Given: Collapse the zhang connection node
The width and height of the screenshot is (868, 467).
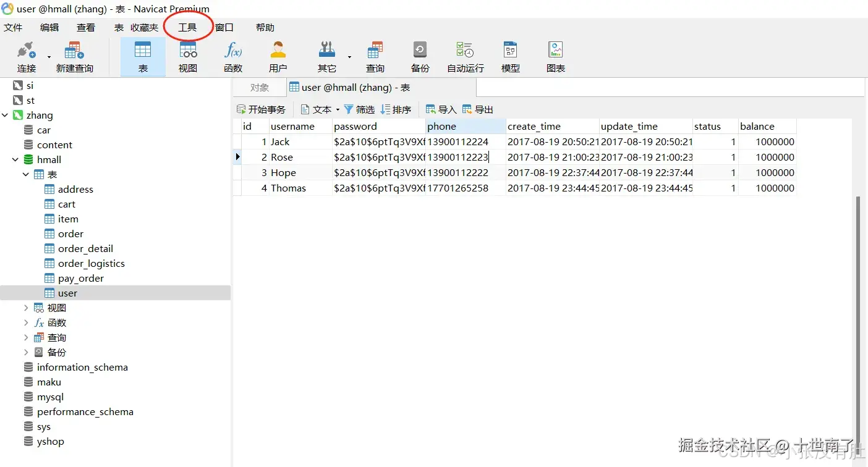Looking at the screenshot, I should [5, 115].
